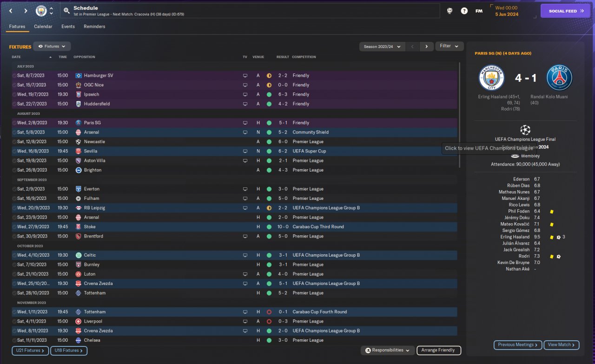Go forward using the right arrow
The height and width of the screenshot is (364, 595).
tap(26, 11)
